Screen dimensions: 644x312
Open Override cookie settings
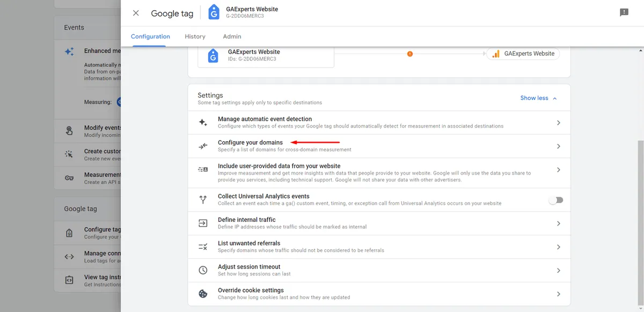379,294
